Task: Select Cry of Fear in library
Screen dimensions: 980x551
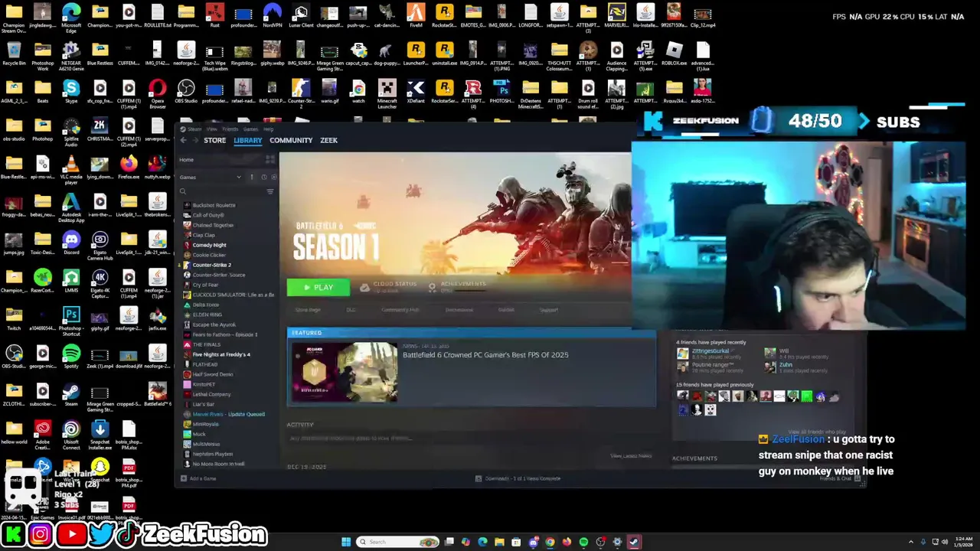Action: pos(205,285)
